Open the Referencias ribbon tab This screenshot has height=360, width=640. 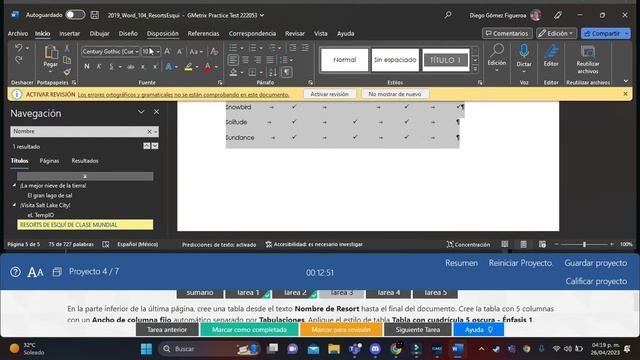pos(203,33)
